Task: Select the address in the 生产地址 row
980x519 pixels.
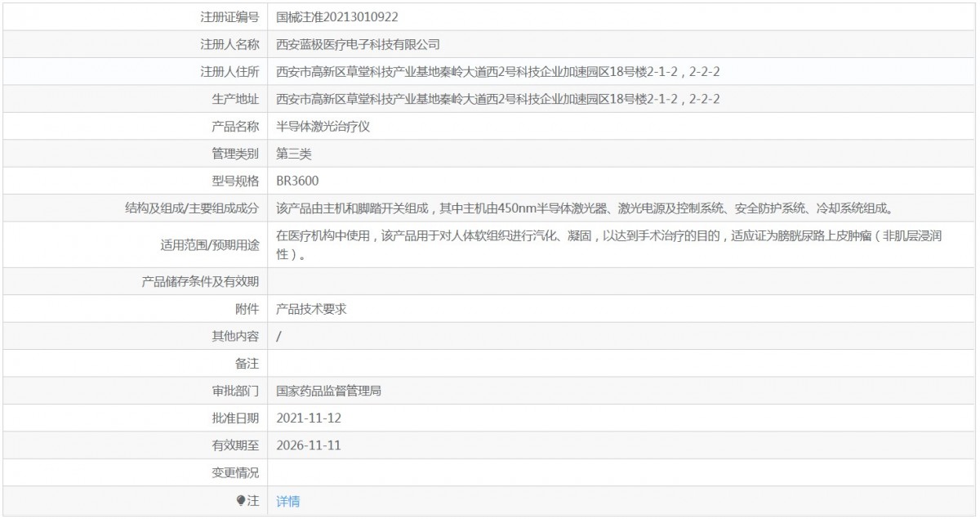Action: [x=498, y=99]
